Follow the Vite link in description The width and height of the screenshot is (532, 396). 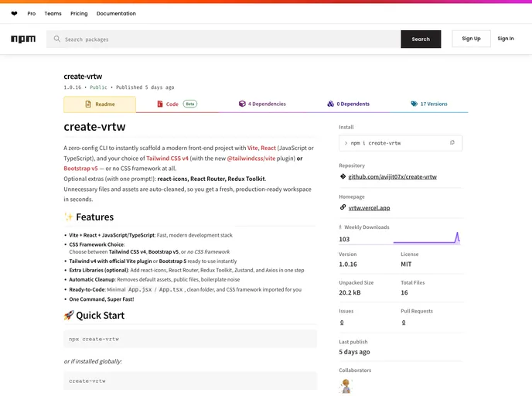pyautogui.click(x=252, y=148)
